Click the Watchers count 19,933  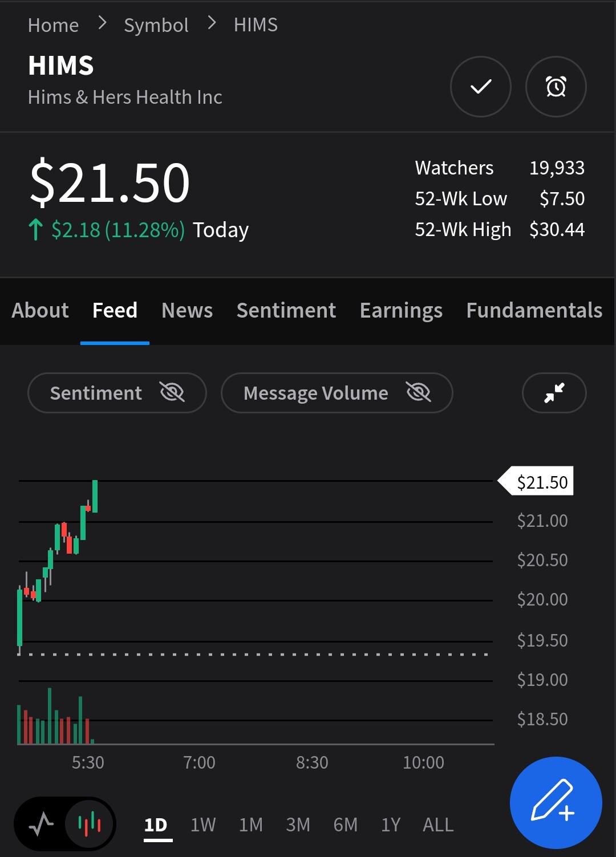(x=557, y=168)
